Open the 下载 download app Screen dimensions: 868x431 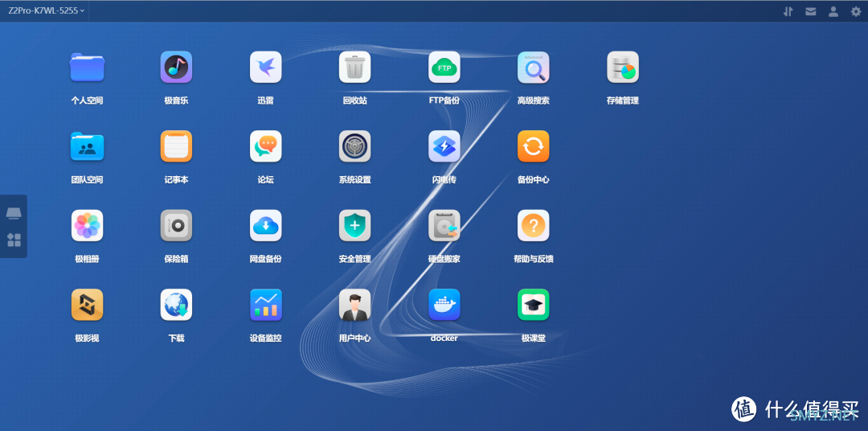coord(176,305)
